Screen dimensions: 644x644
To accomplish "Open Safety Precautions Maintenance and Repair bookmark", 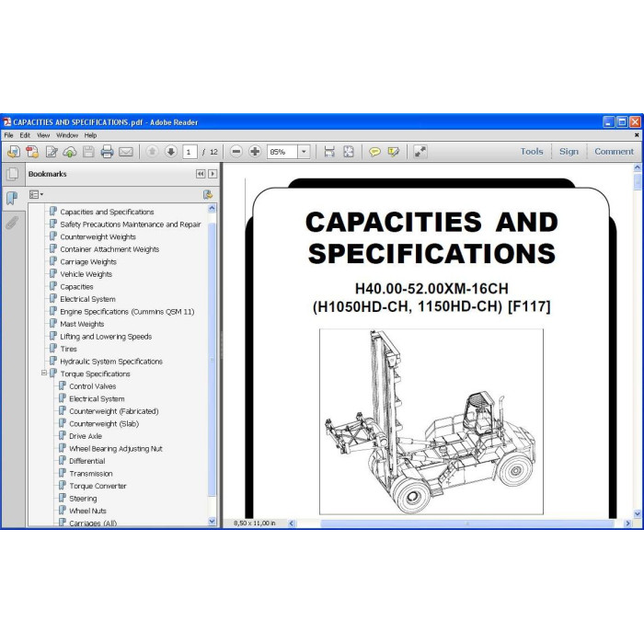I will coord(131,224).
